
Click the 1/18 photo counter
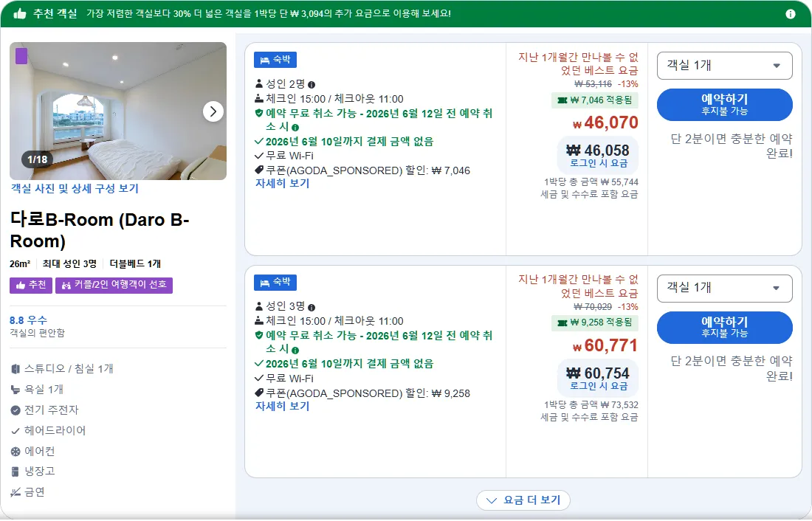point(38,159)
